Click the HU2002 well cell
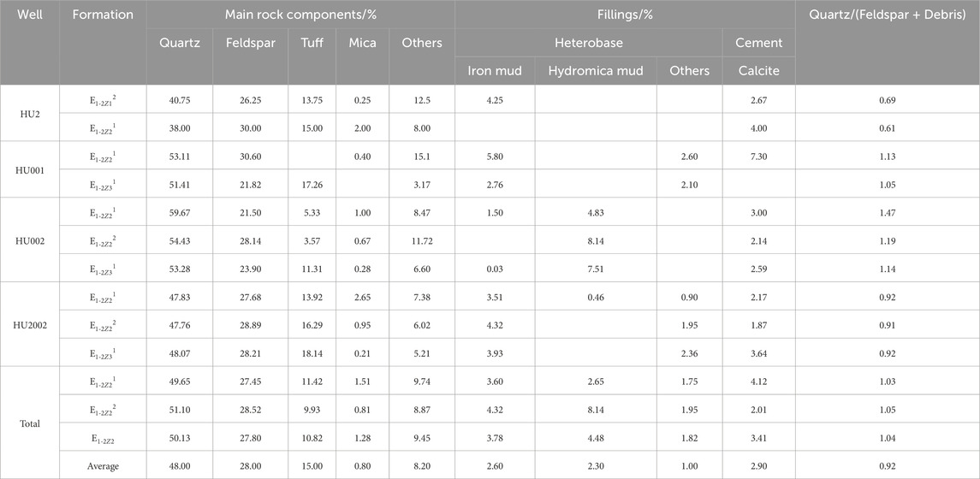This screenshot has height=479, width=980. coord(29,325)
